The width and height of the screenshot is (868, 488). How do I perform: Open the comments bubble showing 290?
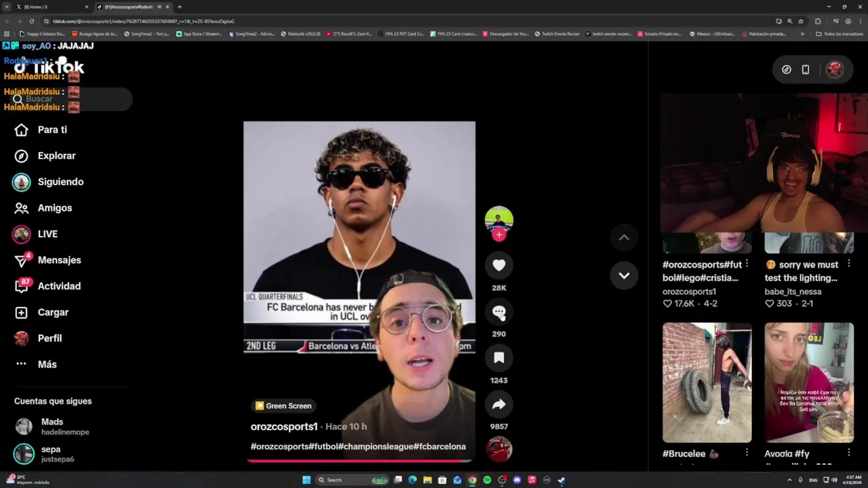499,312
